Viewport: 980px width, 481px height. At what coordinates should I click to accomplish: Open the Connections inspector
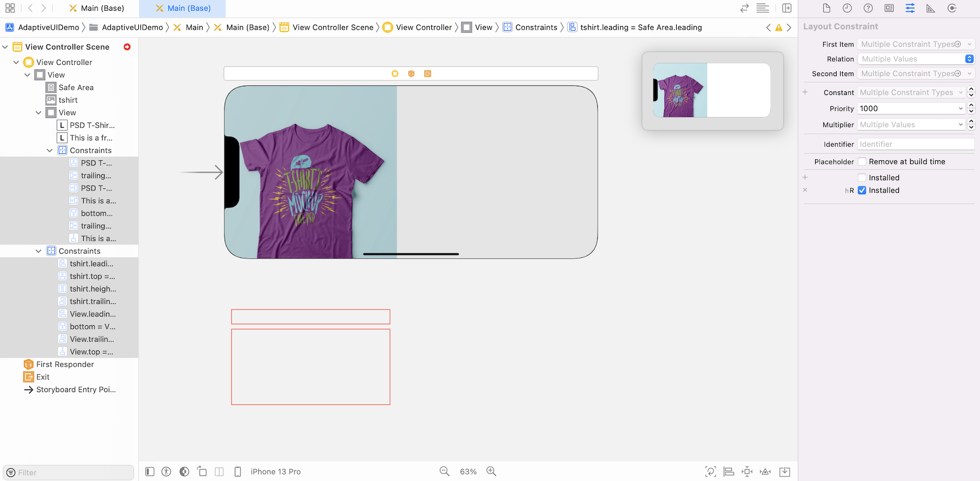(x=952, y=8)
